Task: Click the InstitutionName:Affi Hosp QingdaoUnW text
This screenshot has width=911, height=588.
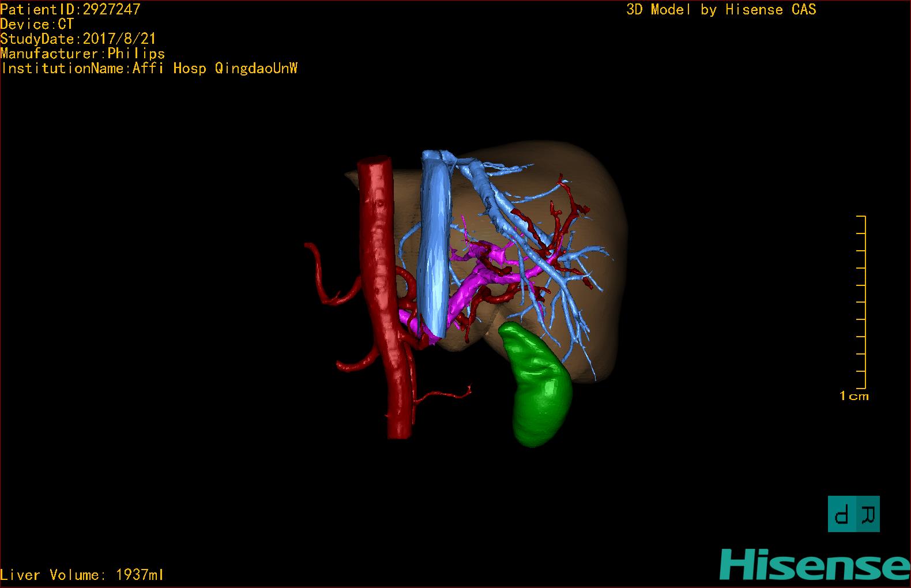Action: pyautogui.click(x=149, y=69)
